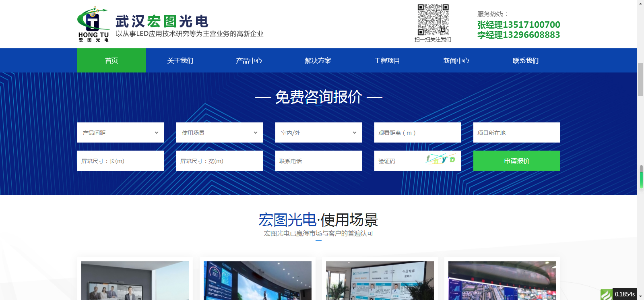Open the 室内/外 selector
Image resolution: width=644 pixels, height=300 pixels.
318,132
